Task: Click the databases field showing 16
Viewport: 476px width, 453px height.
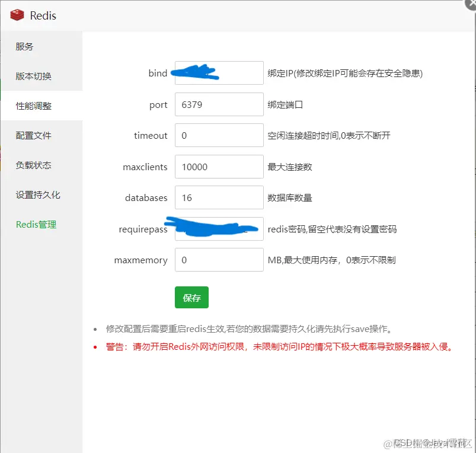Action: point(219,197)
